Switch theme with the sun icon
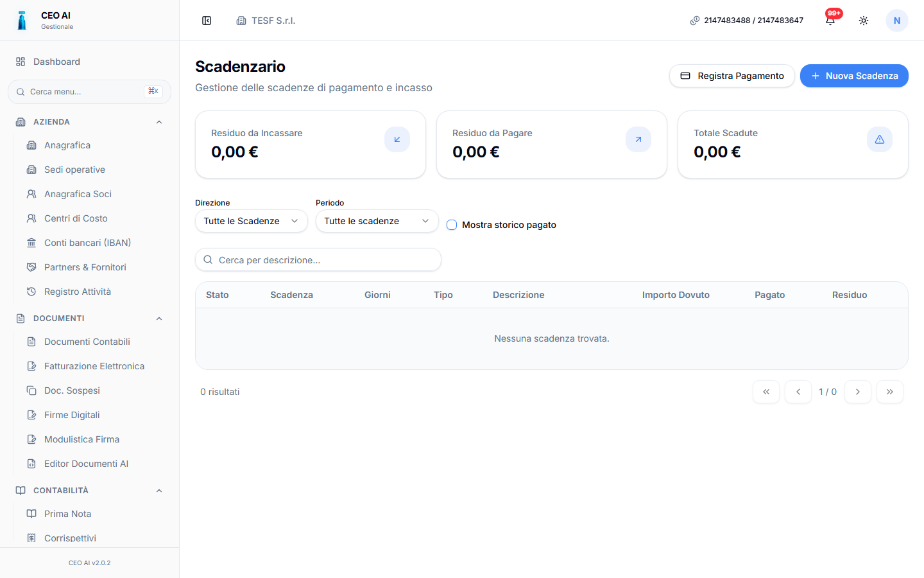This screenshot has height=578, width=924. [864, 21]
